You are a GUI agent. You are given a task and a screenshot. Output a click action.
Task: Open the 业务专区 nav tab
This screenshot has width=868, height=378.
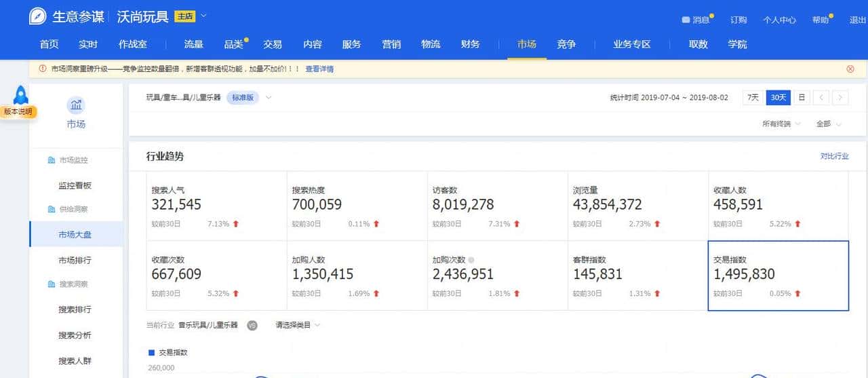tap(632, 44)
